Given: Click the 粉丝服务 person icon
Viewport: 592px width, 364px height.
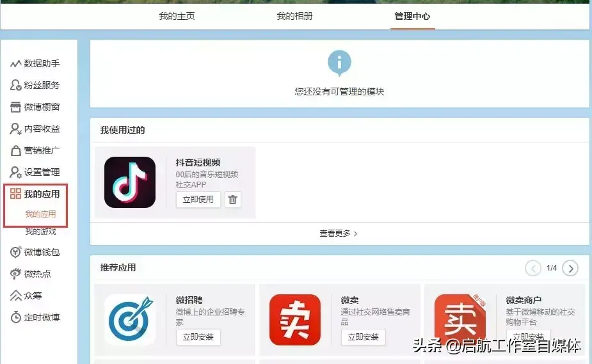Looking at the screenshot, I should point(15,85).
